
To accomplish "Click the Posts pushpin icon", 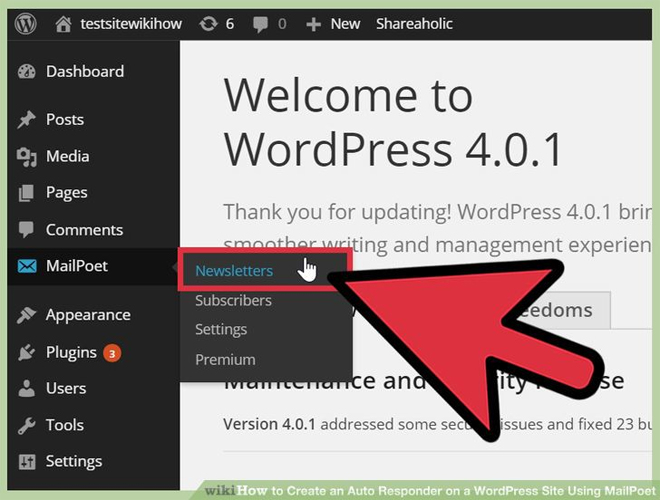I will [x=27, y=120].
